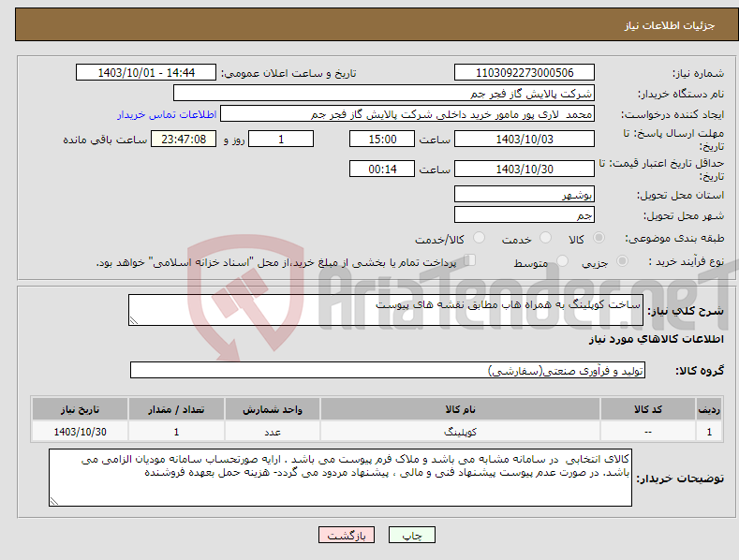Click the کد کالا column header

point(648,409)
